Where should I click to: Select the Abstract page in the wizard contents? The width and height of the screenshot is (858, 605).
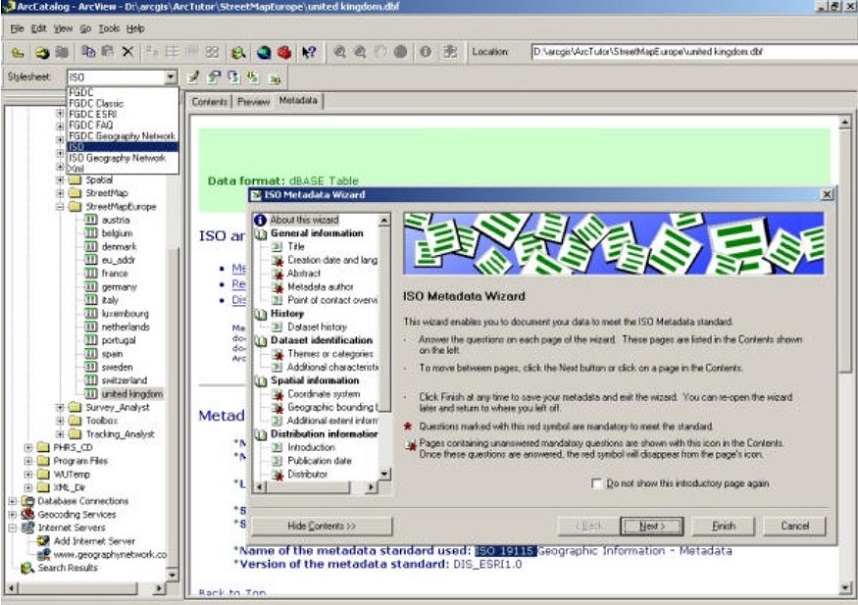304,274
